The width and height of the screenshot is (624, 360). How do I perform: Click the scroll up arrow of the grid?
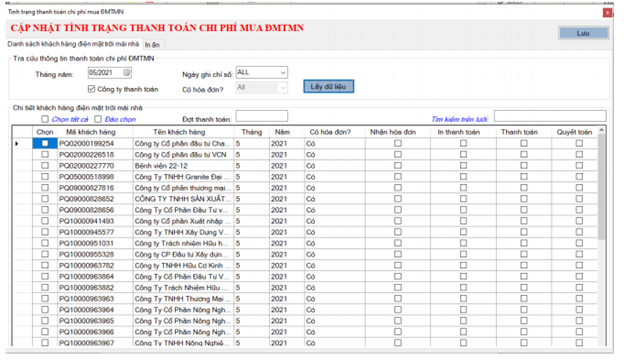tap(601, 130)
